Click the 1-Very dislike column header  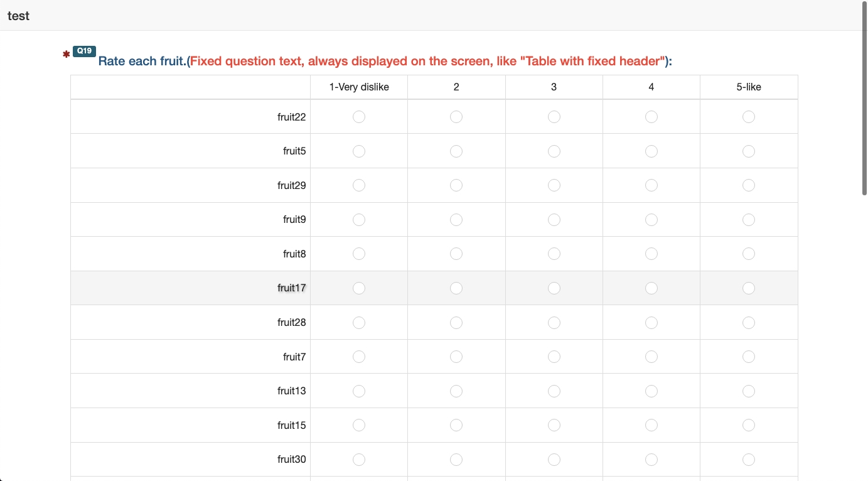click(x=359, y=87)
